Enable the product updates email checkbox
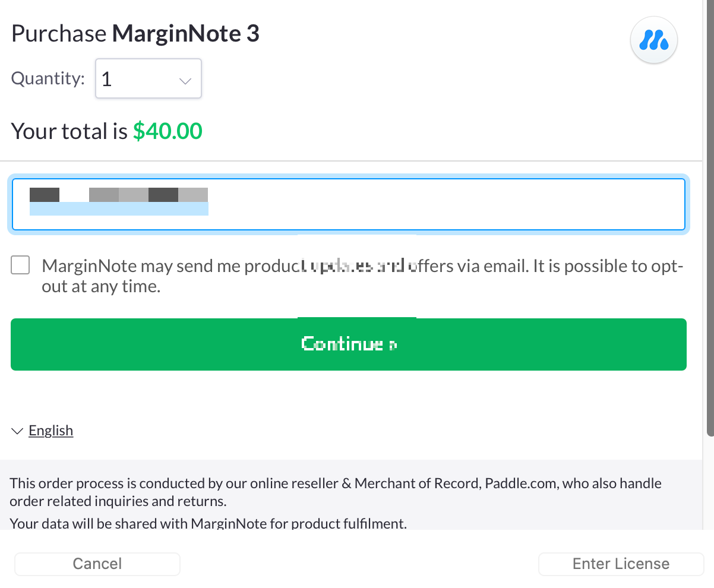Image resolution: width=714 pixels, height=588 pixels. (x=20, y=265)
